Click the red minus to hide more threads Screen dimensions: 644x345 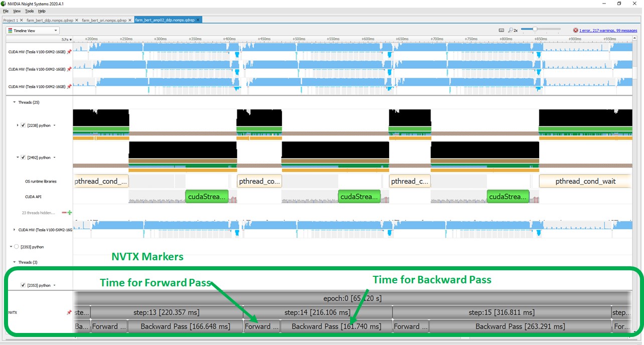tap(64, 213)
